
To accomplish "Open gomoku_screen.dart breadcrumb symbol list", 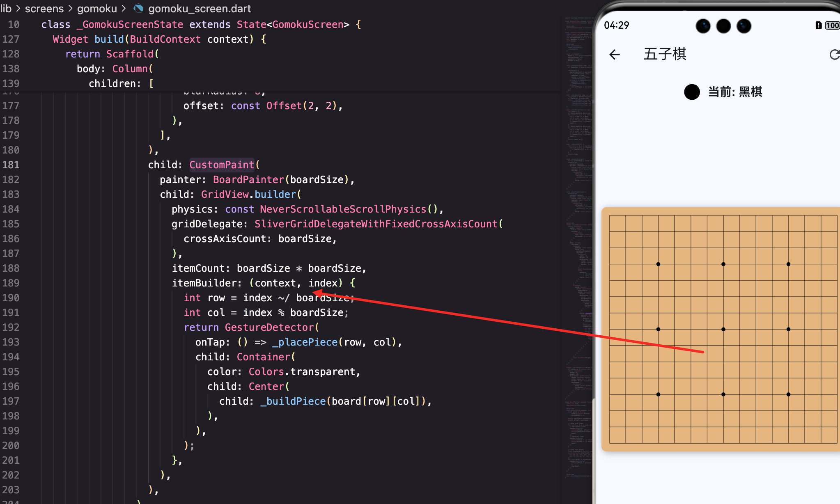I will pyautogui.click(x=199, y=9).
